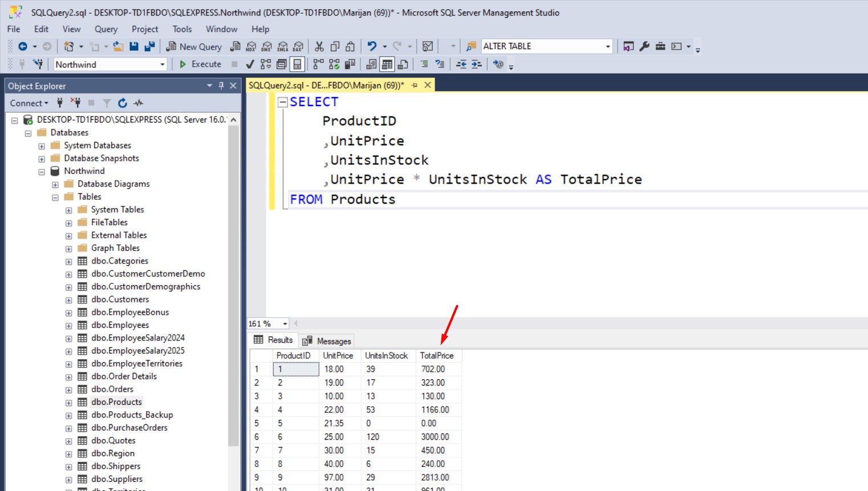The width and height of the screenshot is (868, 491).
Task: Click the Navigate Backward arrow icon
Action: (x=23, y=46)
